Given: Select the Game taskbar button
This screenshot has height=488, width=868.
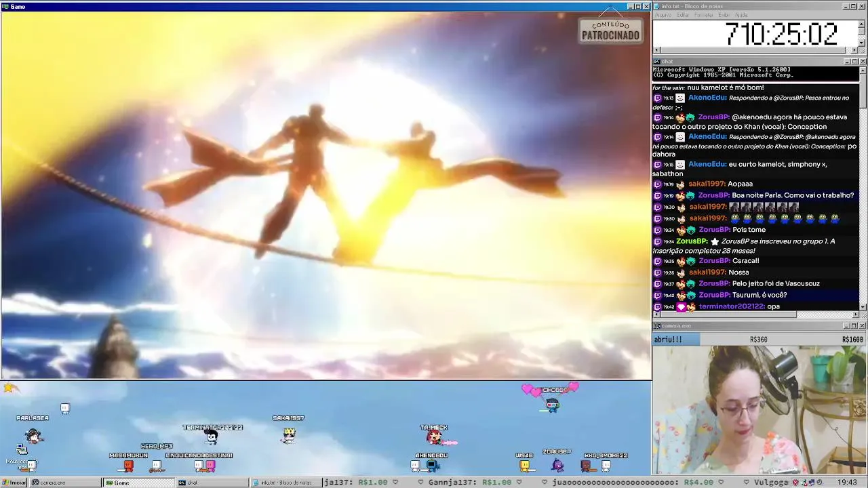Looking at the screenshot, I should [138, 483].
